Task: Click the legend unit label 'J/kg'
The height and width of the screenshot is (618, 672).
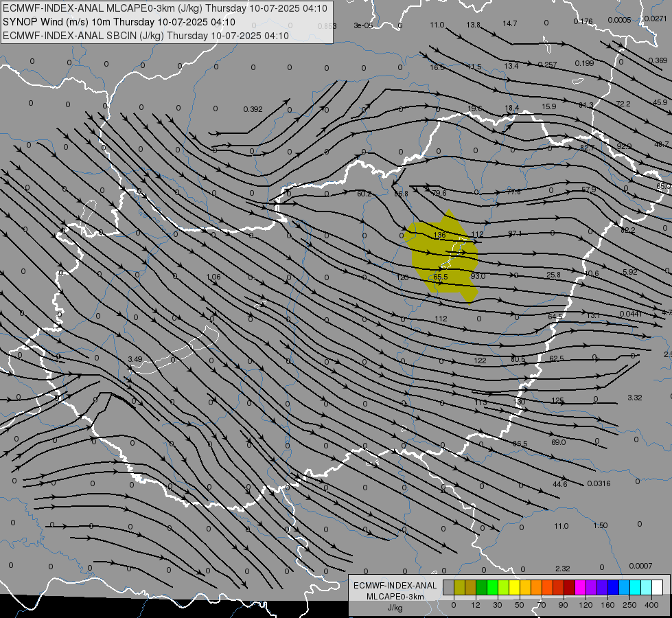Action: coord(395,608)
